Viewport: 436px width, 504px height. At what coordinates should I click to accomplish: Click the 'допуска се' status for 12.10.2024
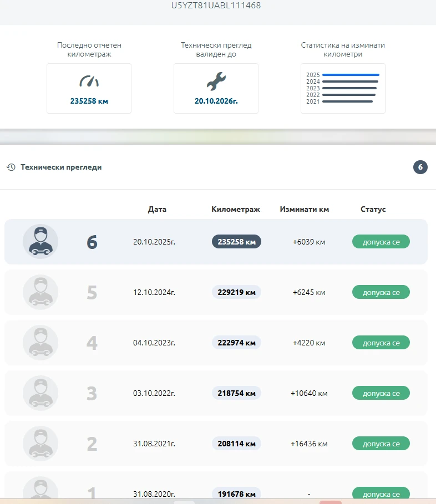(381, 292)
